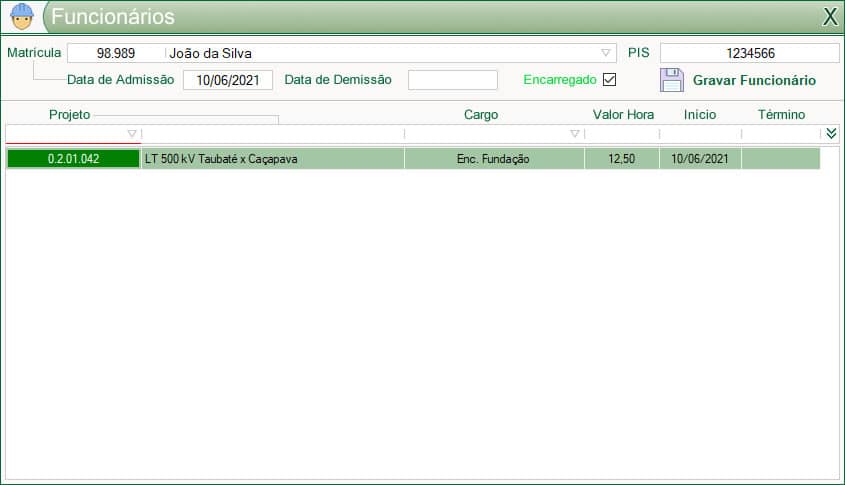845x485 pixels.
Task: Click the Data de Admissão date field
Action: pyautogui.click(x=228, y=80)
